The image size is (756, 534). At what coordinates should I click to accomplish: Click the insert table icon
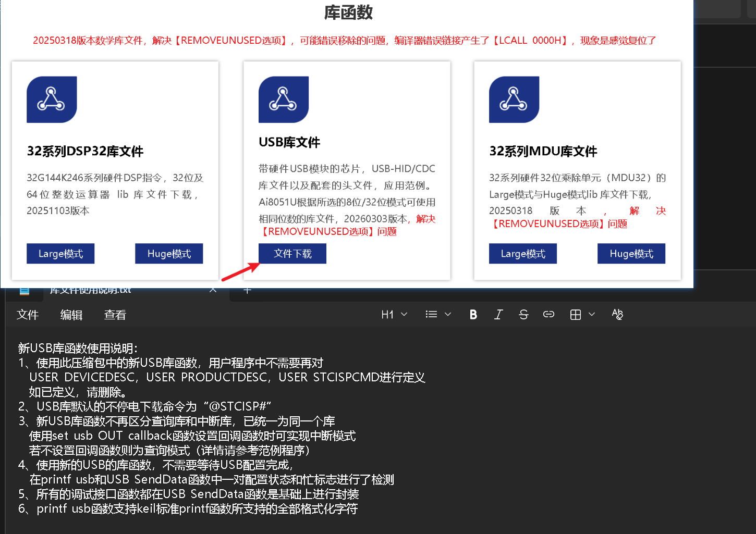point(576,315)
